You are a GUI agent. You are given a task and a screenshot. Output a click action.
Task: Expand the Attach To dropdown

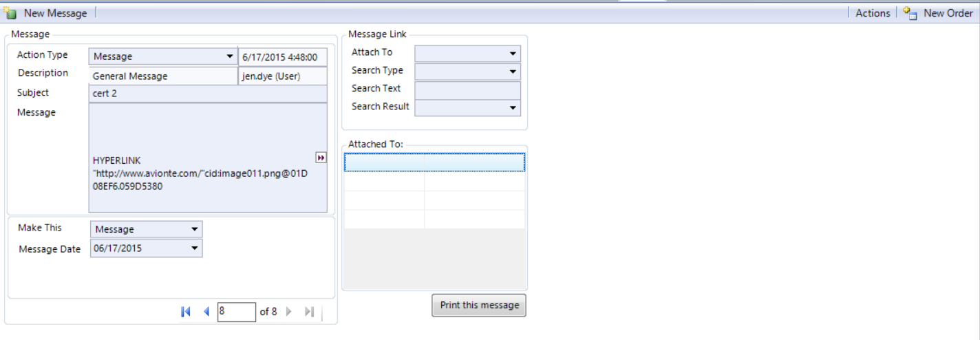513,54
